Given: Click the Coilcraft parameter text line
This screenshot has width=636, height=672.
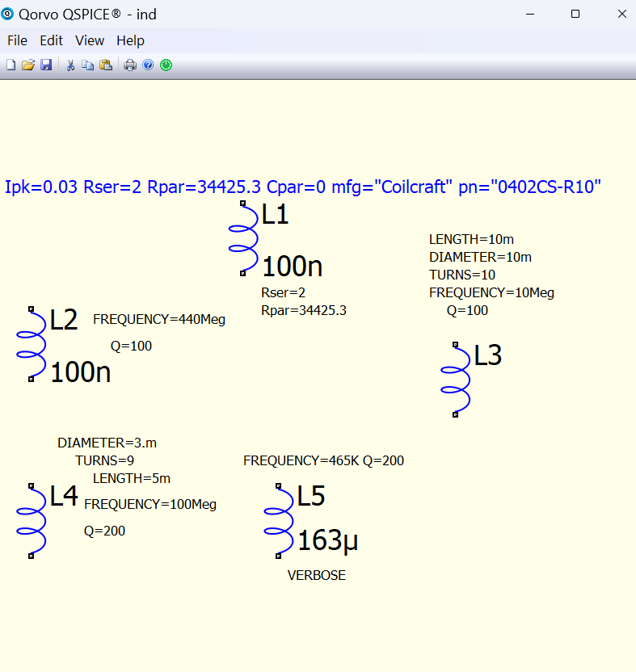Looking at the screenshot, I should pyautogui.click(x=303, y=187).
